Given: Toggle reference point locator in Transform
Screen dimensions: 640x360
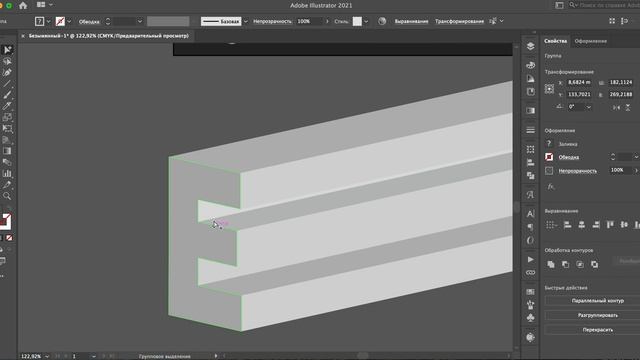Looking at the screenshot, I should (549, 89).
